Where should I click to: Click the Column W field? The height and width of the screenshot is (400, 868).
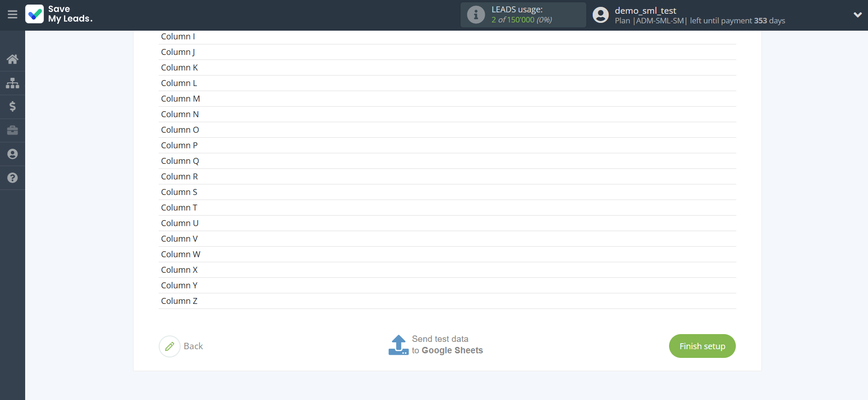click(x=447, y=254)
